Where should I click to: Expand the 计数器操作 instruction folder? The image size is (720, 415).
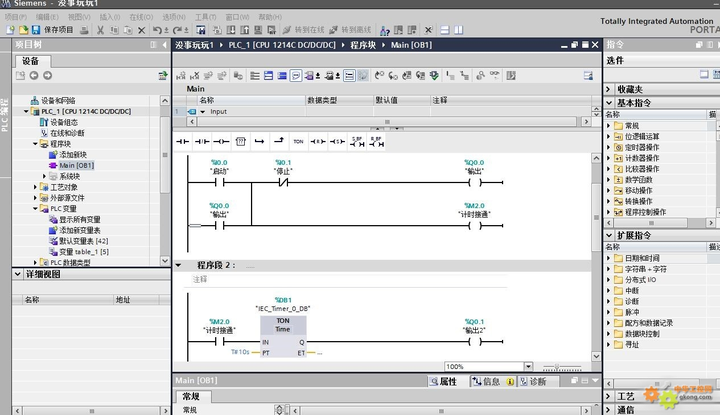(x=608, y=158)
